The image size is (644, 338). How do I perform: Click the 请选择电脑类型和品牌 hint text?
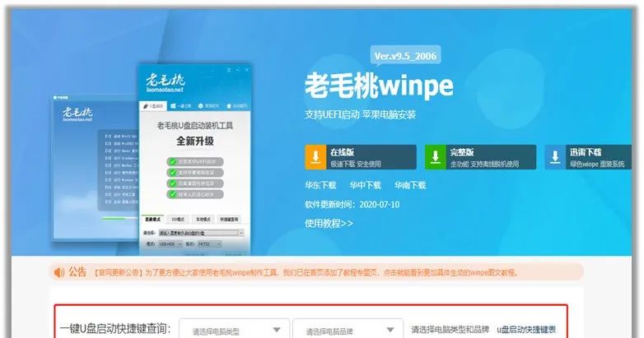(450, 330)
